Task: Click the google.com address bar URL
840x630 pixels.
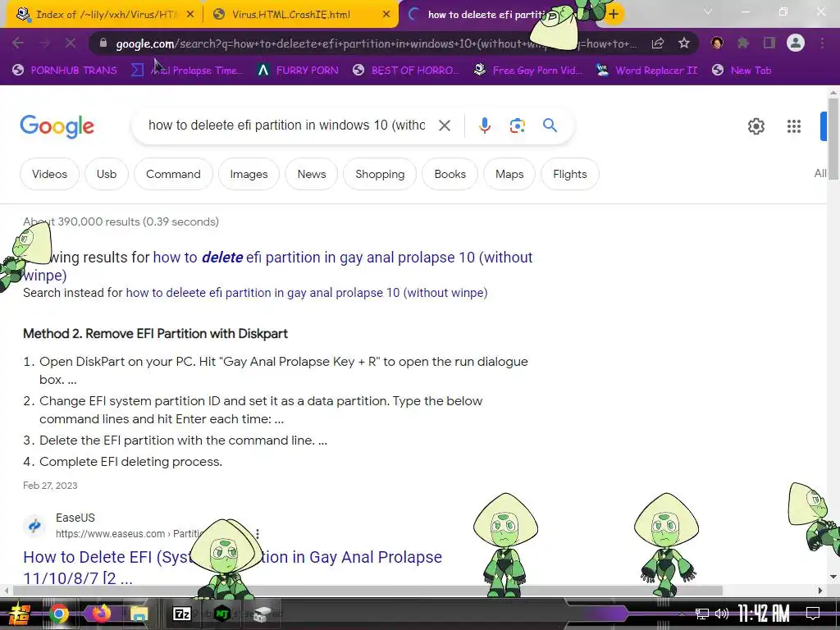Action: click(376, 43)
